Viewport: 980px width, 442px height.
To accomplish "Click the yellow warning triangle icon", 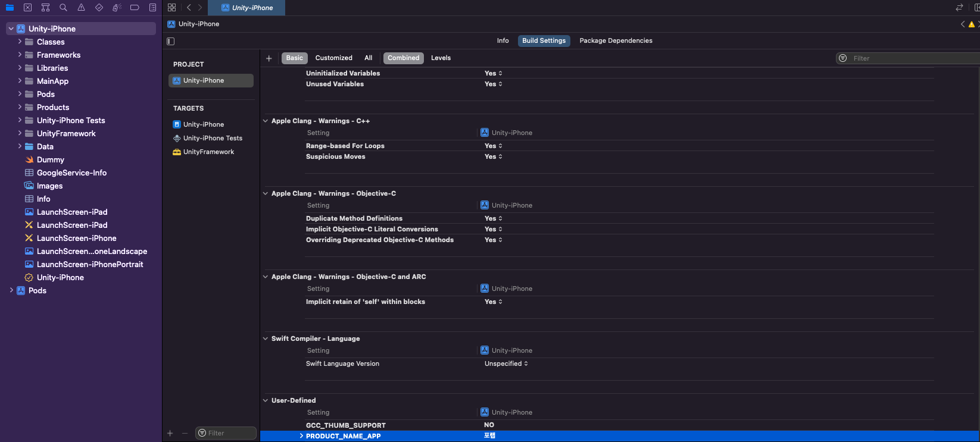I will point(972,24).
